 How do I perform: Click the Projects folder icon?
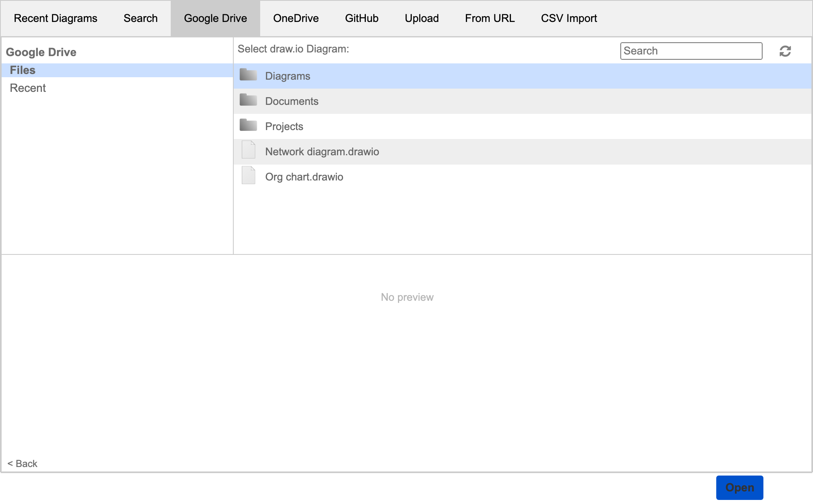[248, 125]
